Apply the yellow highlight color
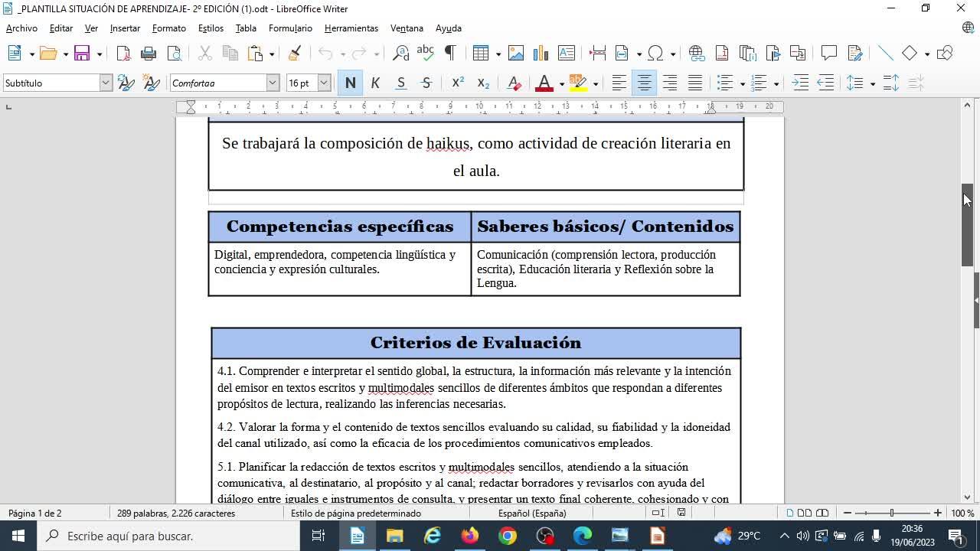Viewport: 980px width, 551px height. coord(578,83)
